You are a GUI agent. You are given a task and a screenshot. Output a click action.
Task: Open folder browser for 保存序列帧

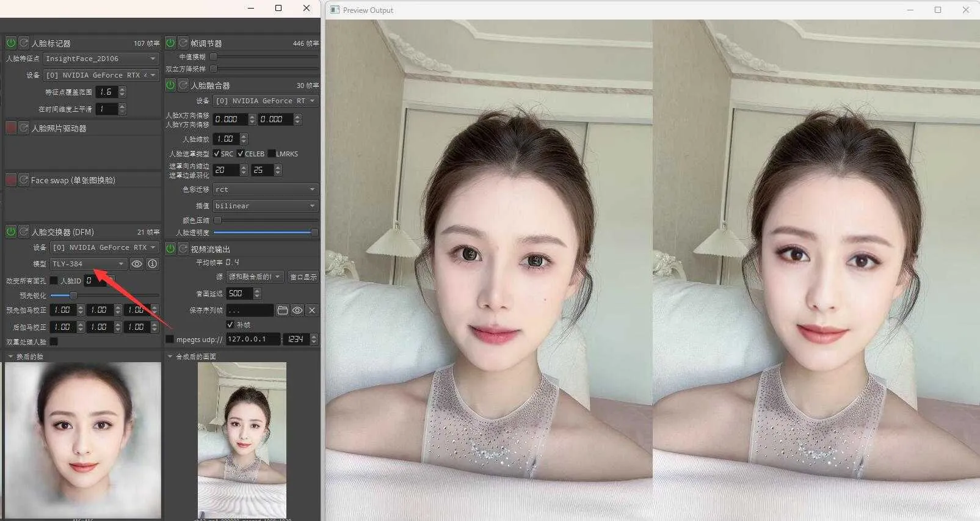[x=283, y=310]
